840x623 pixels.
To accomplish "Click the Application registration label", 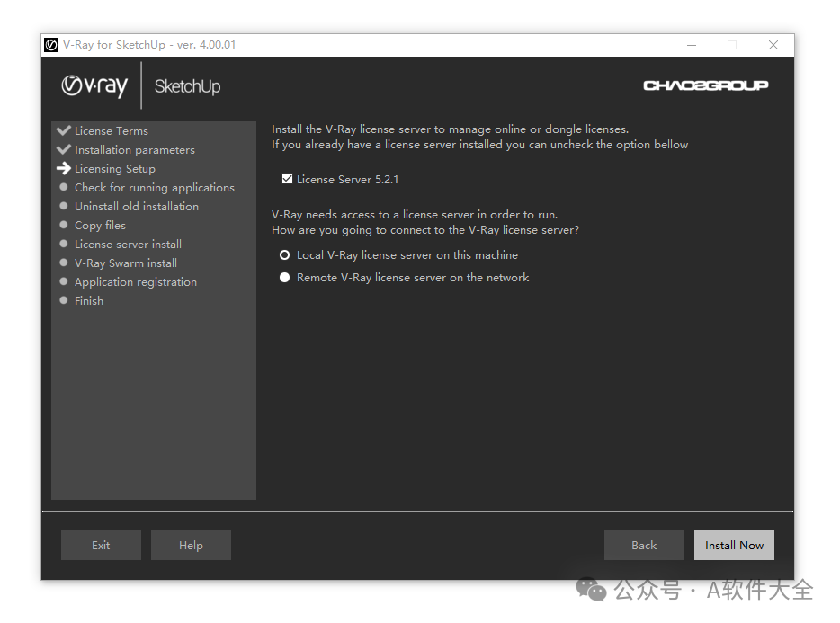I will 136,282.
